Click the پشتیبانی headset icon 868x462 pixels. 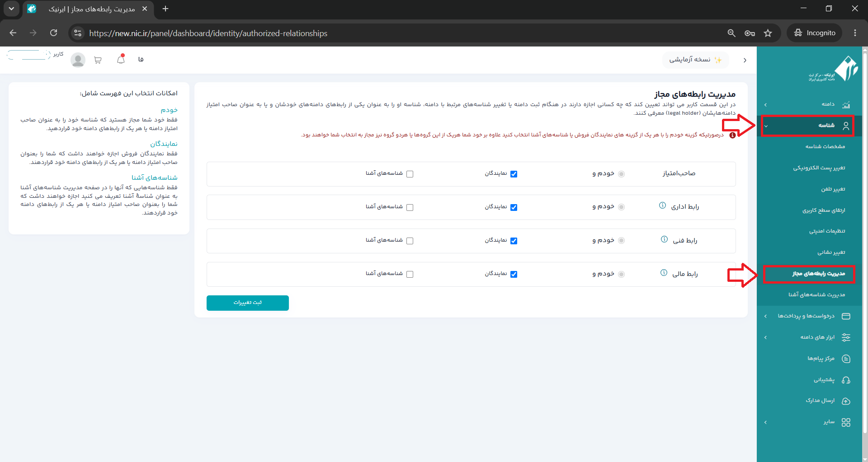tap(846, 380)
